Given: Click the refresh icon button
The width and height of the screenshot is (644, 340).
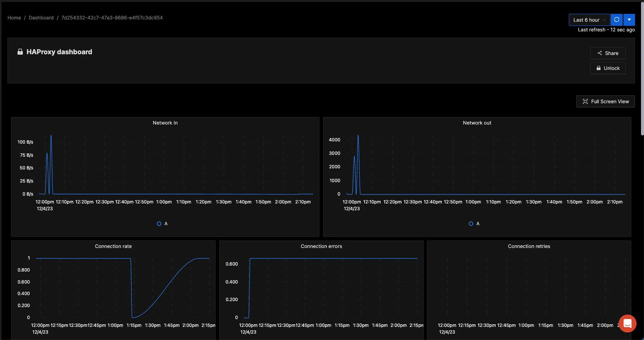Looking at the screenshot, I should coord(617,20).
